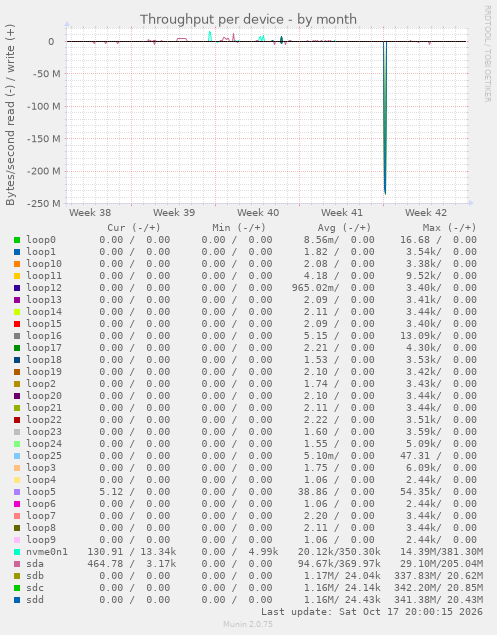Click the 'Cur (-/+)' column header
This screenshot has width=497, height=635.
(134, 228)
